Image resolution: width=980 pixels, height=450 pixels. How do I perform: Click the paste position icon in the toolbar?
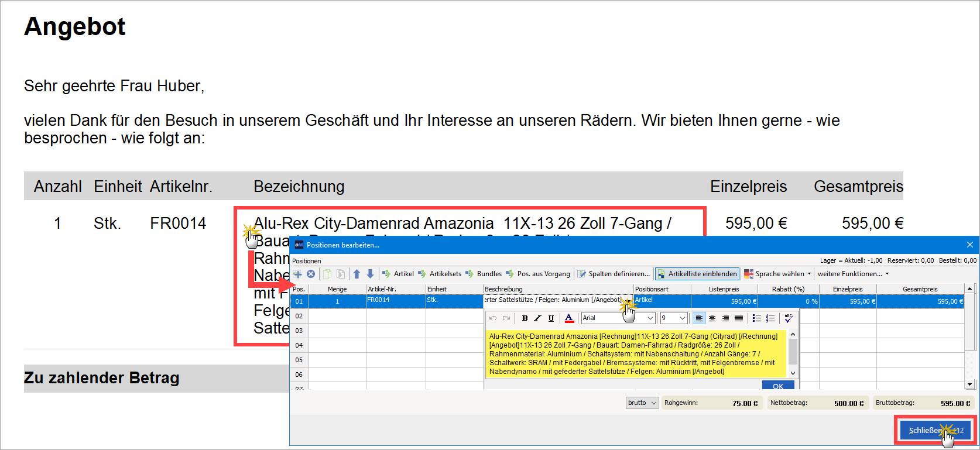tap(341, 274)
